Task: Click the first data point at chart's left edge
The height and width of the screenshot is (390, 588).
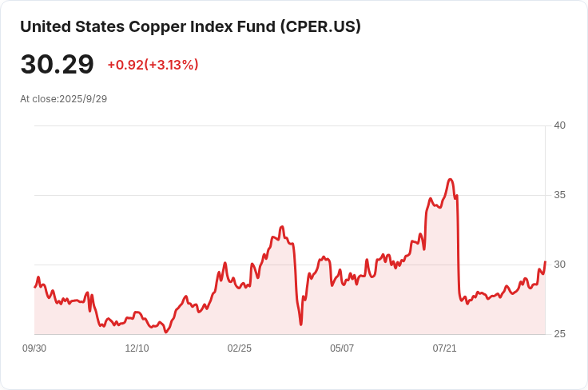Action: tap(35, 287)
